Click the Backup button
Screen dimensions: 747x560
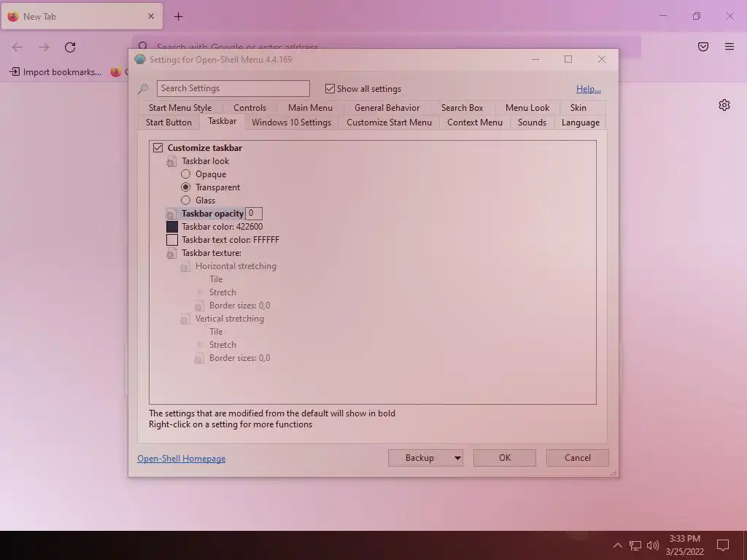pyautogui.click(x=419, y=458)
